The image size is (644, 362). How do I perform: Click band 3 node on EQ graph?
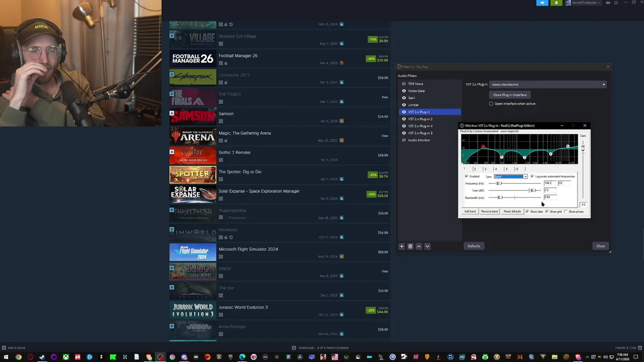click(525, 157)
